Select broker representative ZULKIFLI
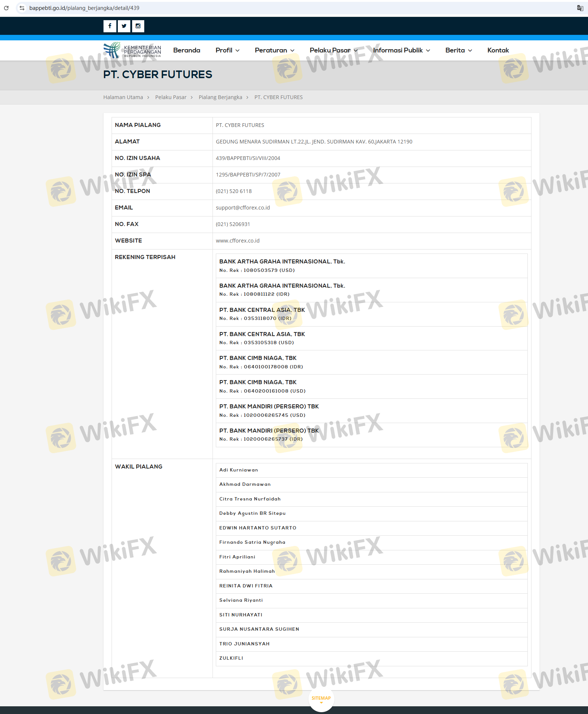Screen dimensions: 588x714 [372, 659]
